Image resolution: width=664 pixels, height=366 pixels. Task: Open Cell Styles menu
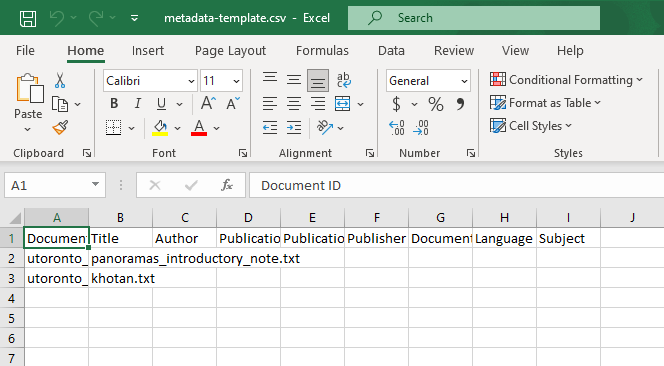point(531,125)
